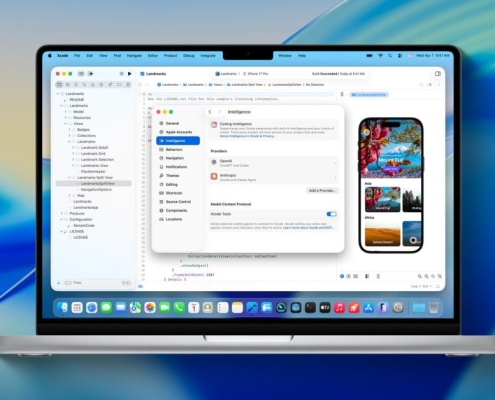Open the coding assistant sparkle icon
495x400 pixels.
pos(91,74)
